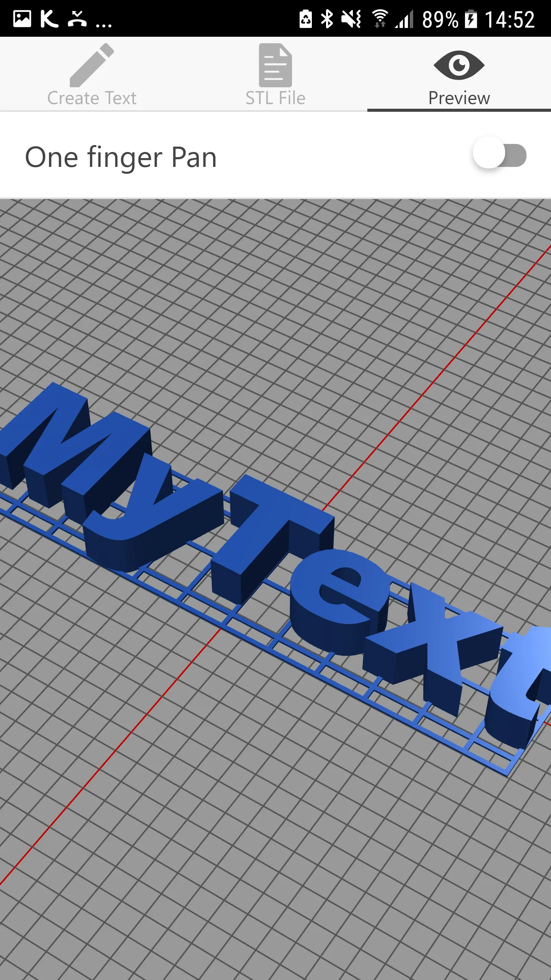The image size is (551, 980).
Task: Tap the more notifications ellipsis
Action: [x=103, y=25]
